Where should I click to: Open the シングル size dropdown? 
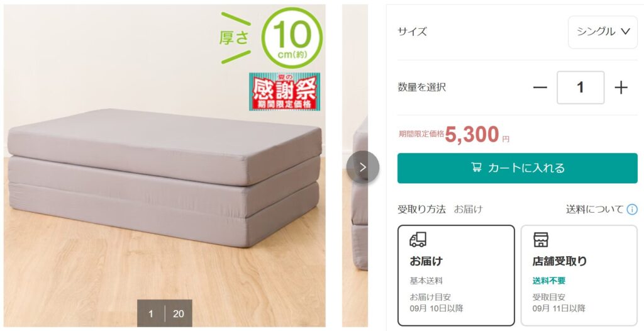[602, 32]
